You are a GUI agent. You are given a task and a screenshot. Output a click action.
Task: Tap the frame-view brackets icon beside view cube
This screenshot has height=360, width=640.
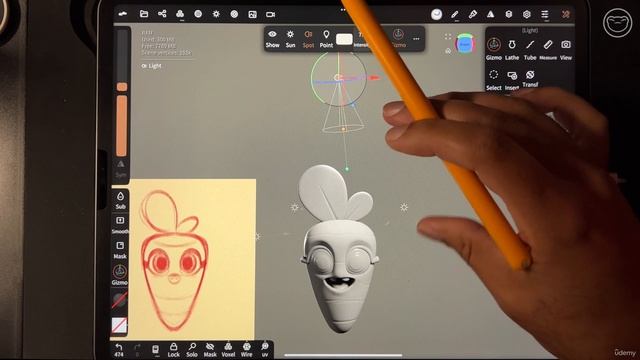[x=448, y=36]
